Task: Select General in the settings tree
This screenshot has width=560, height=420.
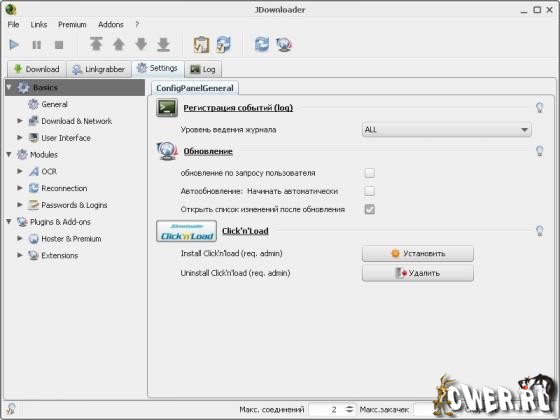Action: tap(54, 104)
